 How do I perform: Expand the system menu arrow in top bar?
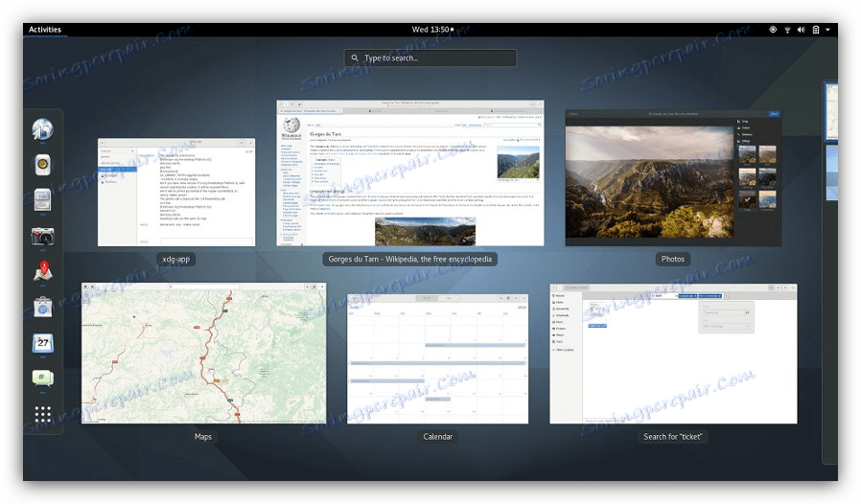[828, 30]
